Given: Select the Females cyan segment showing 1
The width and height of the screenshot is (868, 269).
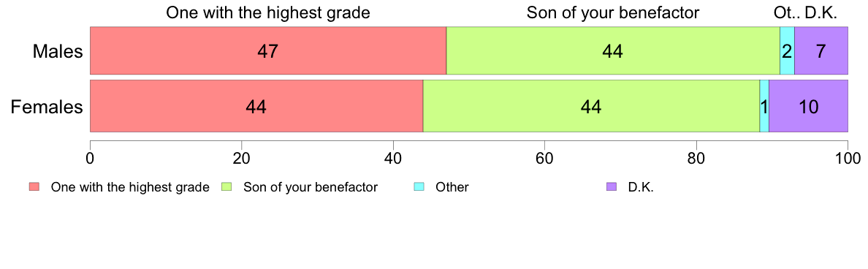Looking at the screenshot, I should click(x=764, y=106).
